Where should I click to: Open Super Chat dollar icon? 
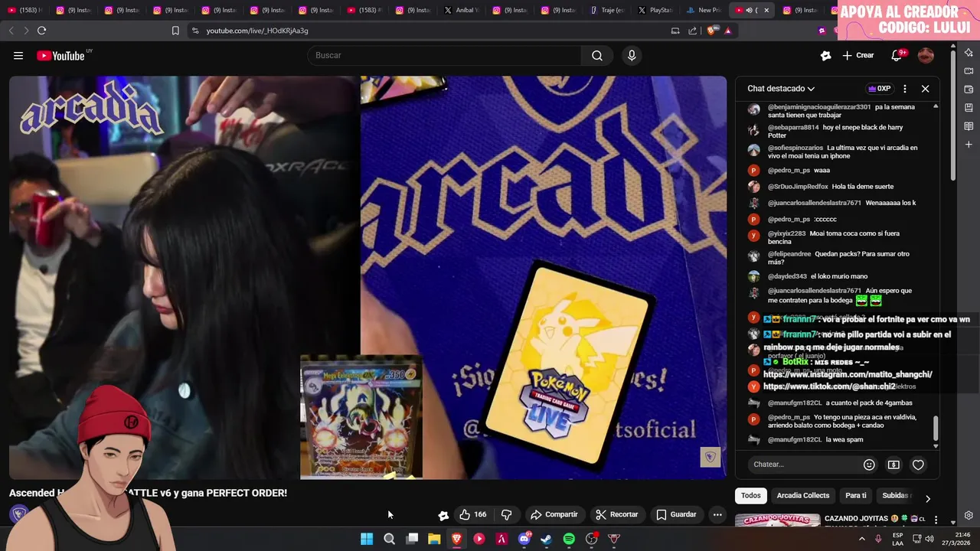click(893, 465)
